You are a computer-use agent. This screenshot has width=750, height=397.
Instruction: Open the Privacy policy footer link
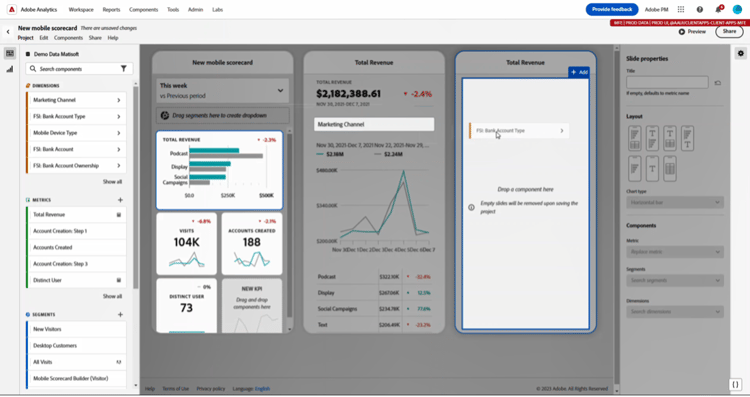click(x=210, y=389)
